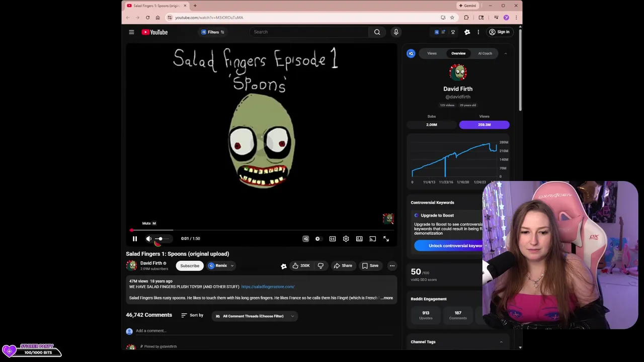Pause the video

pos(135,239)
